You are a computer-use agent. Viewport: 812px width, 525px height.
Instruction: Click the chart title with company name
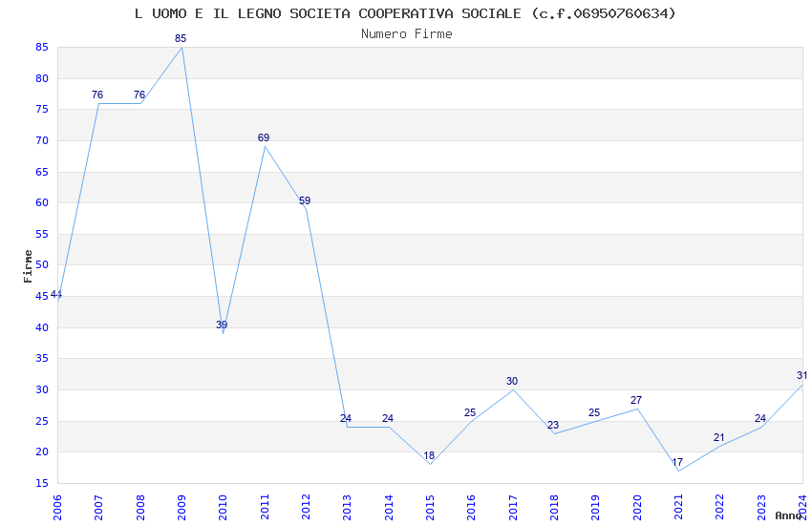click(405, 14)
